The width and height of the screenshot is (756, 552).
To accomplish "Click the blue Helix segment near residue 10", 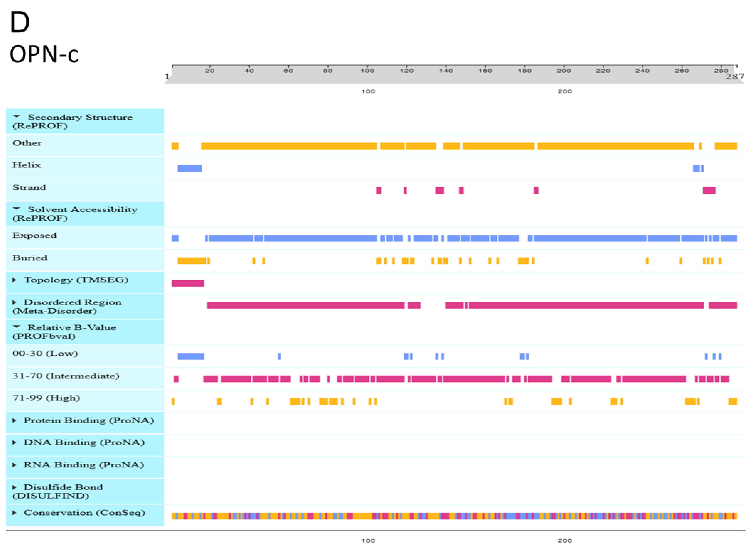I will [x=190, y=168].
